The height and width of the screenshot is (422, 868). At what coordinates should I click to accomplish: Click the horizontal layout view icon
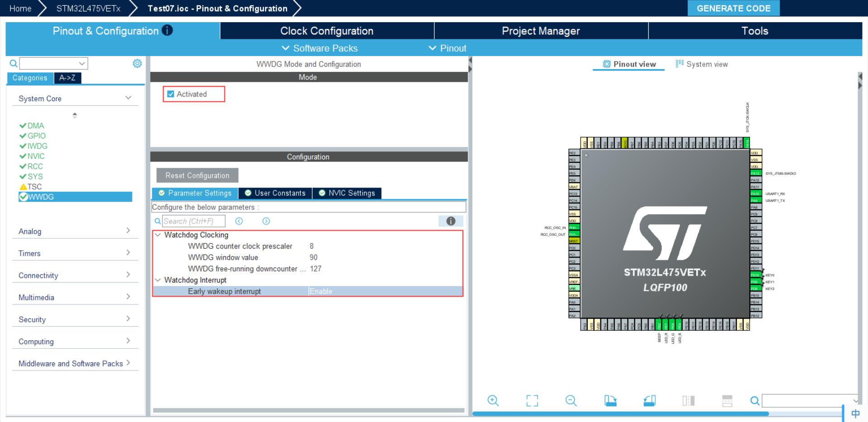click(x=727, y=401)
